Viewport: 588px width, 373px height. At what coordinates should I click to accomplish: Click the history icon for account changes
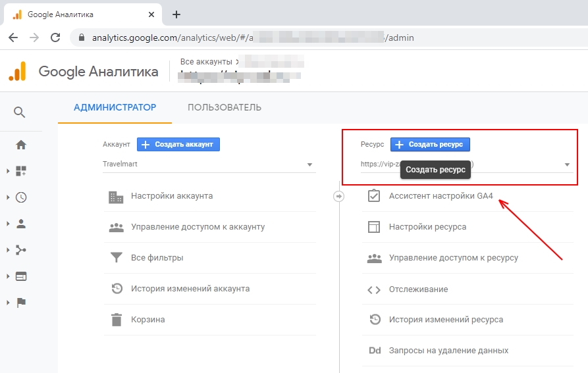[117, 288]
